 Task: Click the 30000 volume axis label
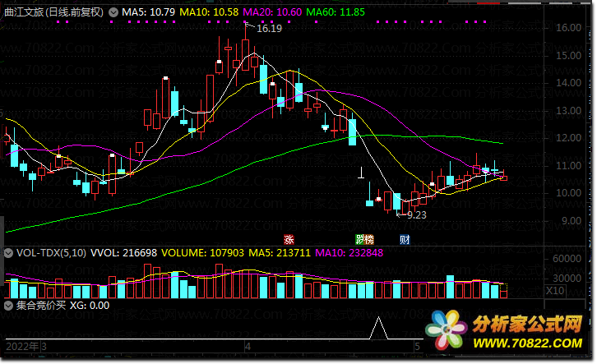coord(567,279)
